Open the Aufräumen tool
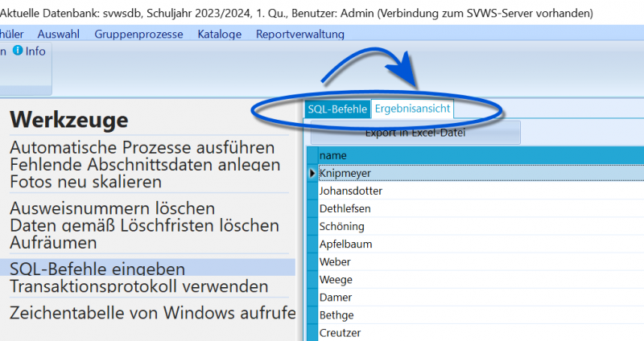 pyautogui.click(x=53, y=243)
